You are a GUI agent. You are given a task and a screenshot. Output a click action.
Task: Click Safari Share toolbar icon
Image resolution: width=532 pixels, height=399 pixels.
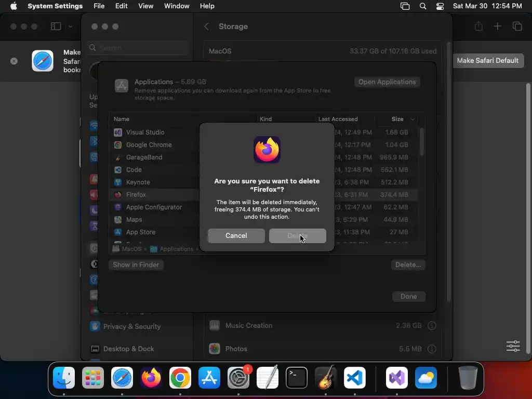(478, 26)
